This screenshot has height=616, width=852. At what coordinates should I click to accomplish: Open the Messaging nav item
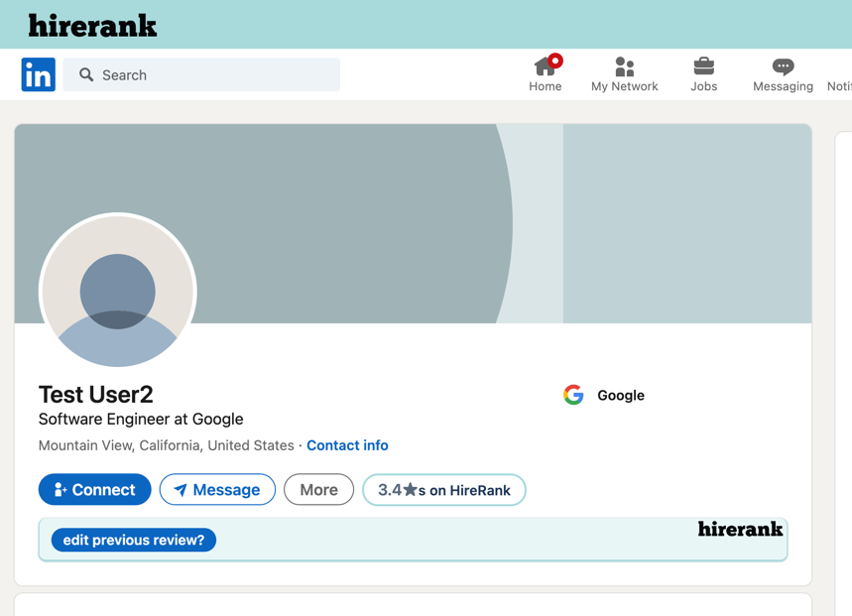pos(783,73)
